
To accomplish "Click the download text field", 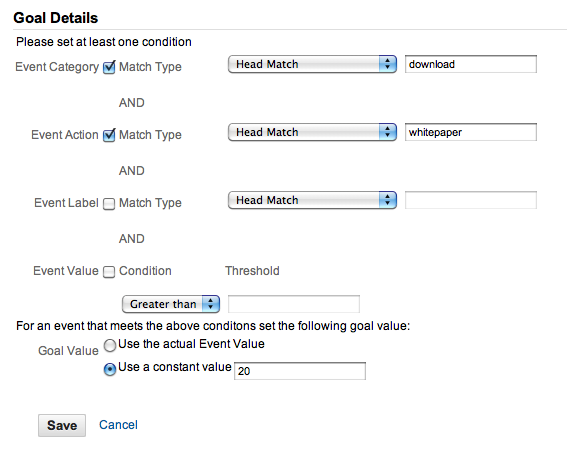I will point(471,64).
